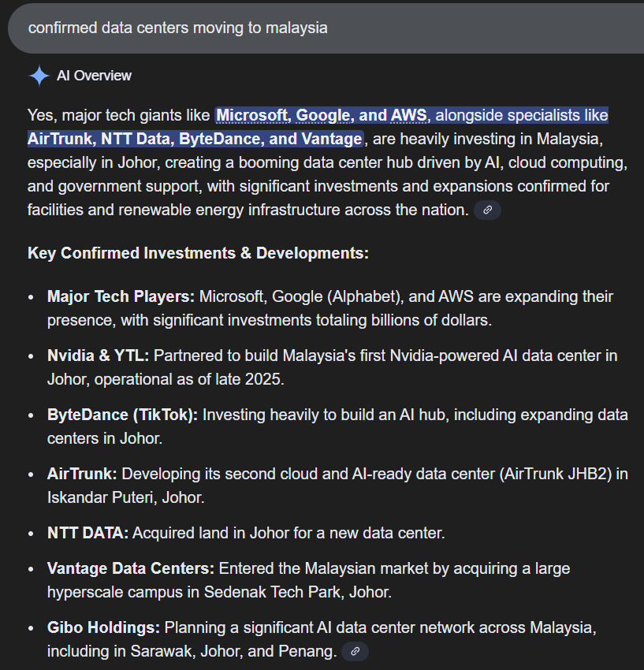Click the "NTT DATA:" bullet heading
This screenshot has width=644, height=670.
coord(87,533)
